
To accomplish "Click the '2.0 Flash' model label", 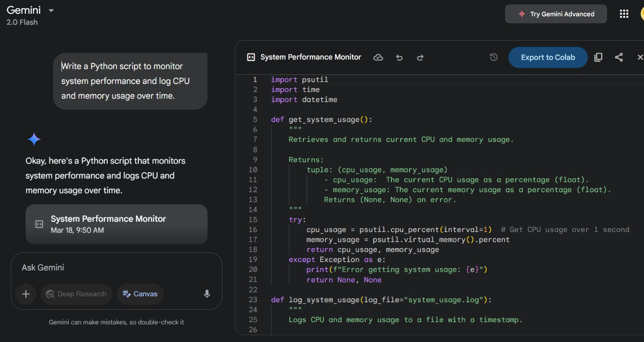I will coord(22,22).
